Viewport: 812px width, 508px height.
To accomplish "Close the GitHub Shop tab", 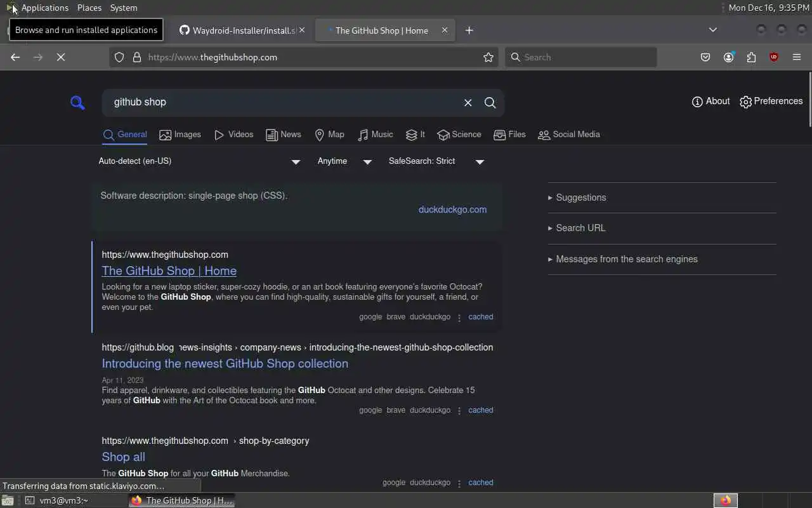I will pyautogui.click(x=445, y=30).
